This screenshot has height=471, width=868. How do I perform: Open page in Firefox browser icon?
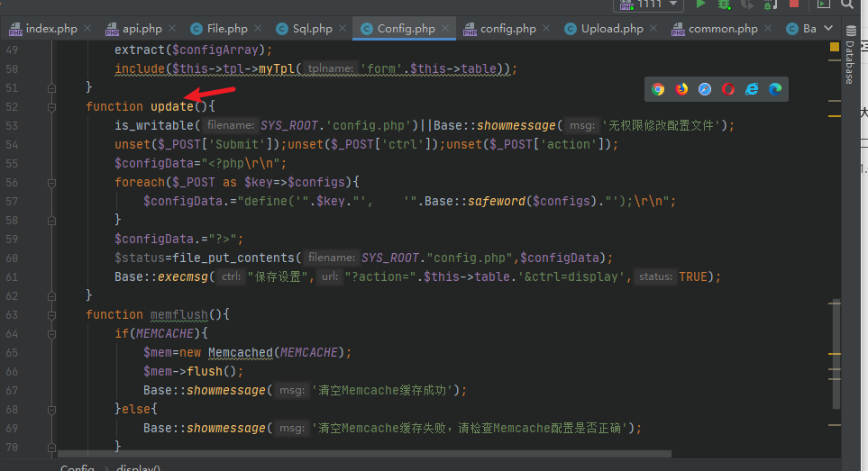point(681,89)
